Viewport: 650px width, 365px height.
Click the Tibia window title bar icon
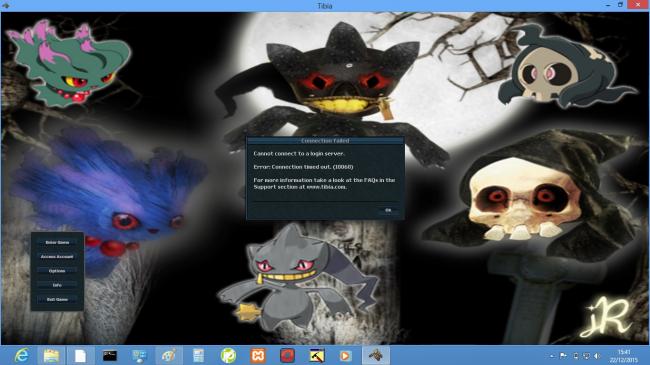(6, 5)
